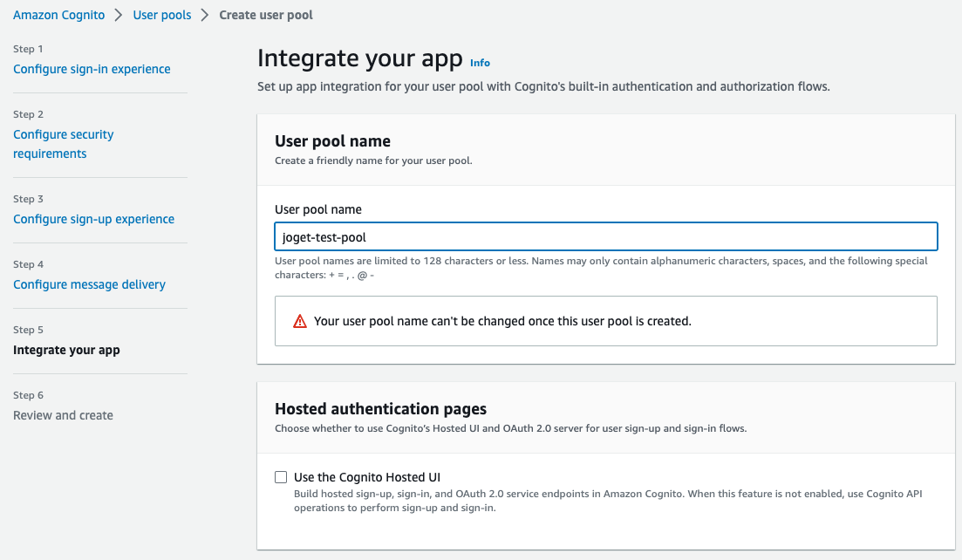Open Configure security requirements step
962x560 pixels.
point(63,144)
